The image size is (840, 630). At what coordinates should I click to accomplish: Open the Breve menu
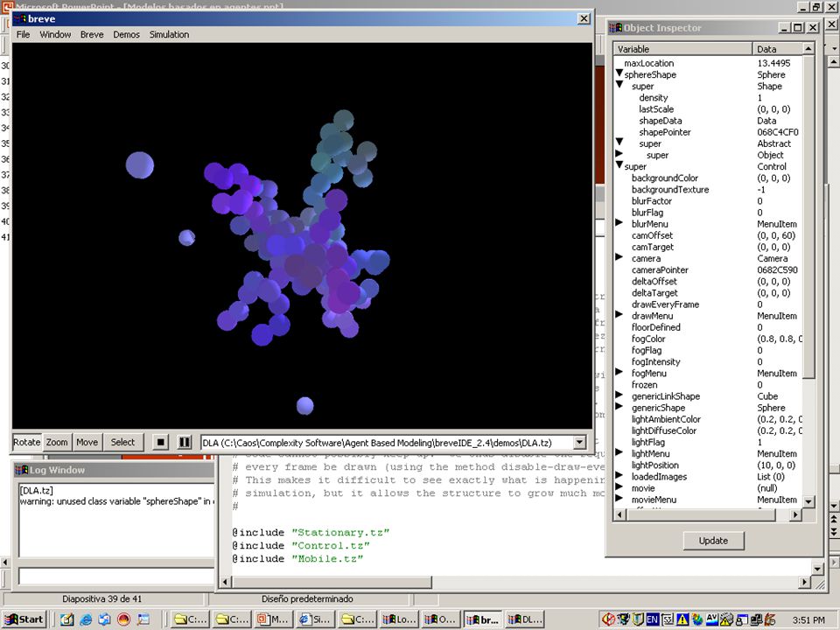92,34
